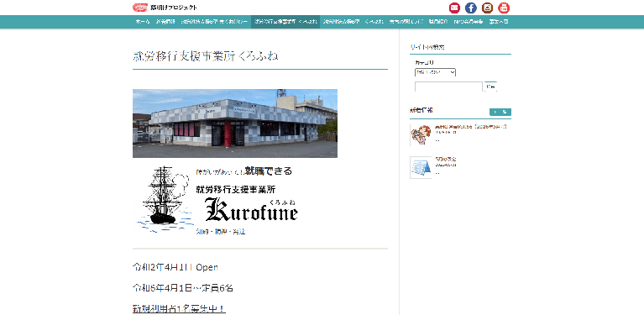The height and width of the screenshot is (315, 644).
Task: Select the highlighted 就労移行支援事業所 くろふね nav item
Action: (x=285, y=22)
